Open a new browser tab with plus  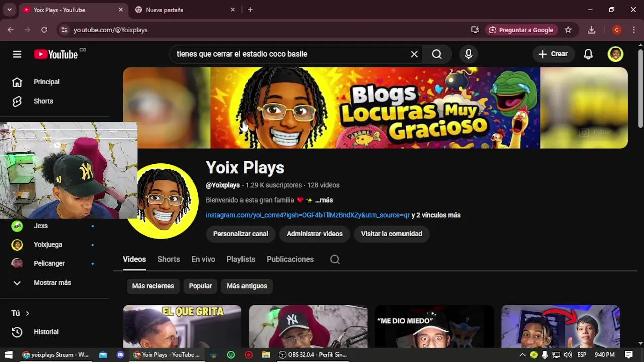[250, 10]
